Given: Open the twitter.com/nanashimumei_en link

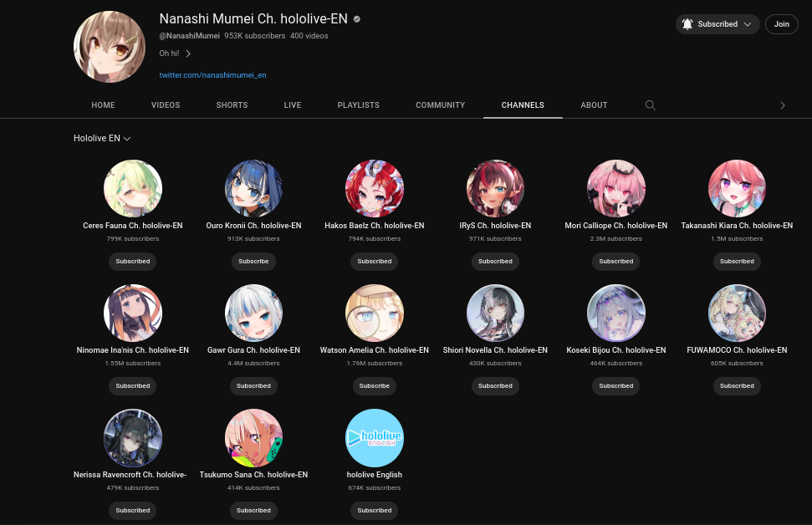Looking at the screenshot, I should coord(213,75).
